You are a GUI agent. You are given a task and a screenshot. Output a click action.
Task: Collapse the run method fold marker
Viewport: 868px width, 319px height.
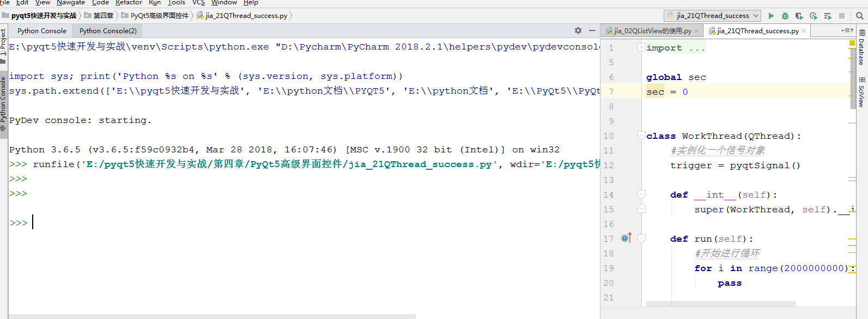pos(641,238)
